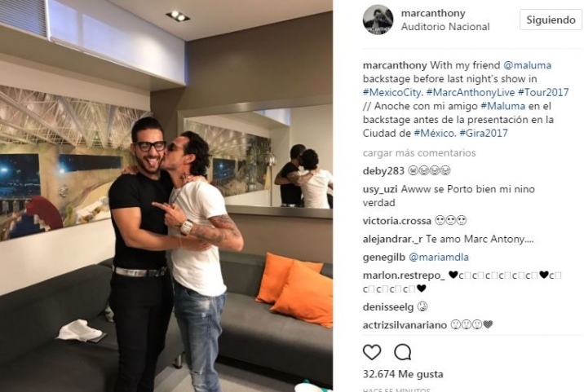Open the Auditorio Nacional location link

(445, 27)
